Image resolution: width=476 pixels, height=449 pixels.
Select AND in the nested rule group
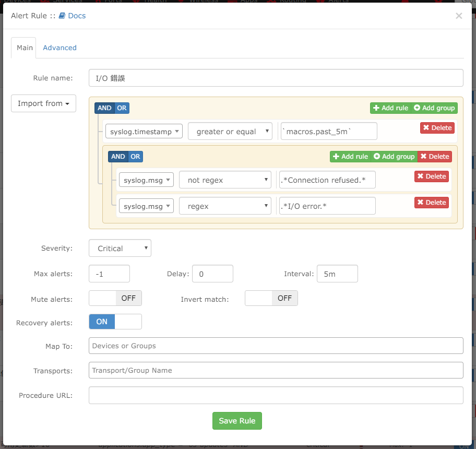(x=118, y=157)
